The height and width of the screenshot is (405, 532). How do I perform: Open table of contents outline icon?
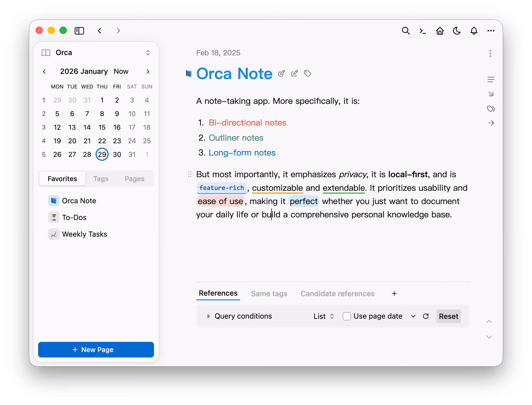point(491,80)
